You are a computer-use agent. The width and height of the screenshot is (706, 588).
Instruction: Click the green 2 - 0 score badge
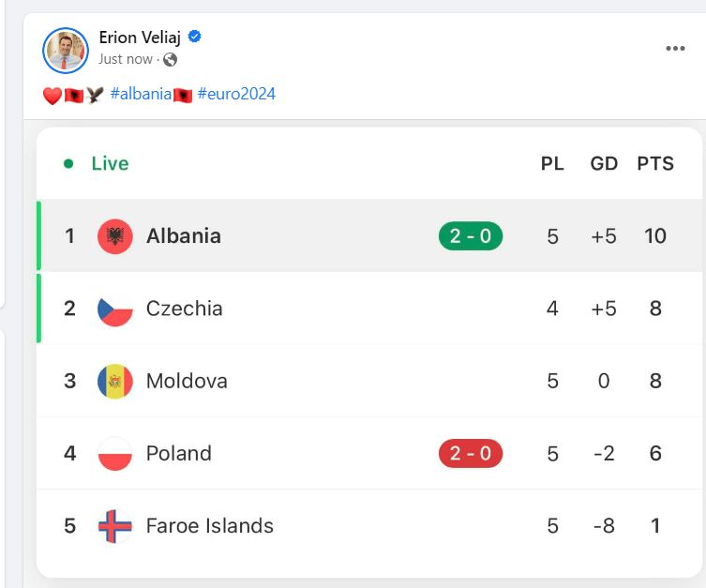click(x=471, y=235)
